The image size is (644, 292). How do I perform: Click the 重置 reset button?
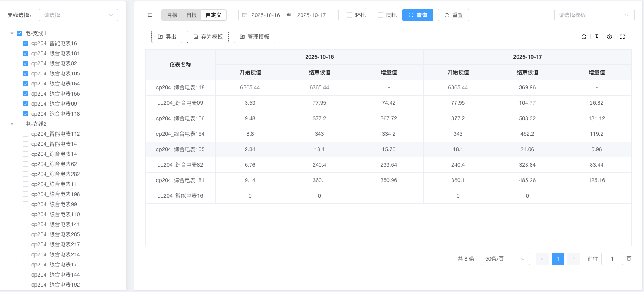coord(453,15)
